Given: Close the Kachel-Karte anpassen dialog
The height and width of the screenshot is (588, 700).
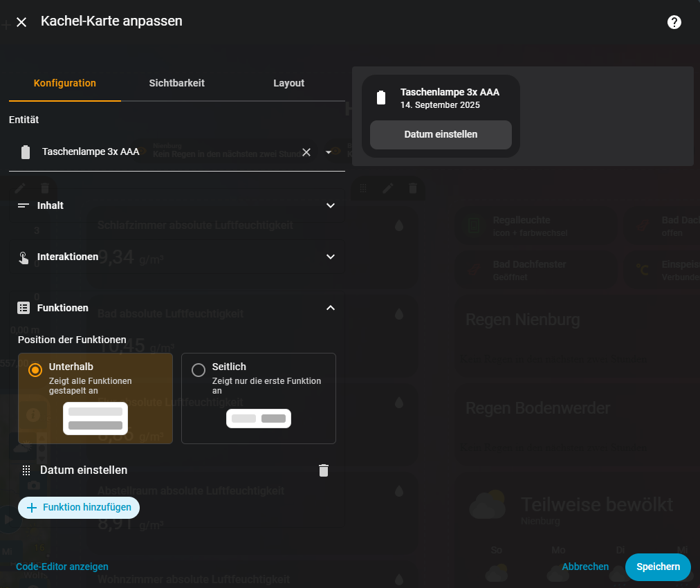Looking at the screenshot, I should [21, 22].
